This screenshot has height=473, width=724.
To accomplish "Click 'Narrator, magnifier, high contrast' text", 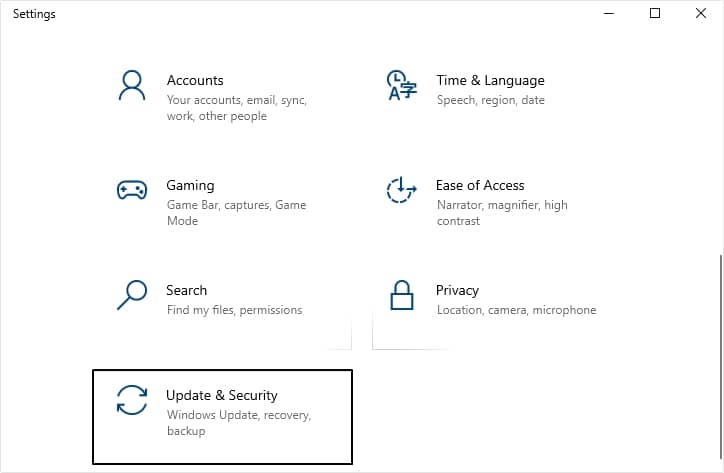I will (x=502, y=213).
